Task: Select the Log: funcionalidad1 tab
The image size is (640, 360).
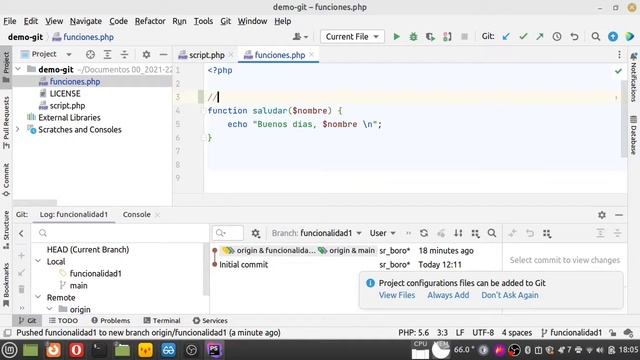Action: (x=74, y=215)
